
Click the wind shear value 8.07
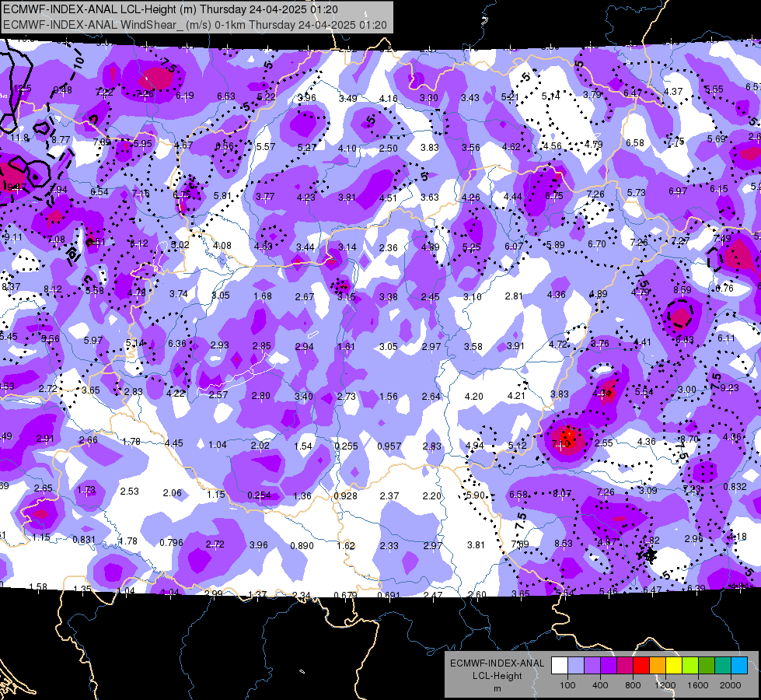coord(563,494)
